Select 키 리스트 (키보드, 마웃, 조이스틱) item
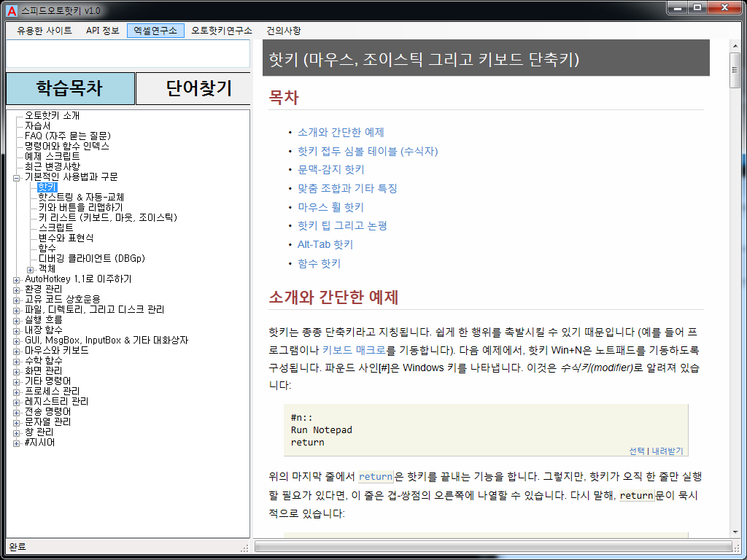This screenshot has width=747, height=560. pos(108,217)
